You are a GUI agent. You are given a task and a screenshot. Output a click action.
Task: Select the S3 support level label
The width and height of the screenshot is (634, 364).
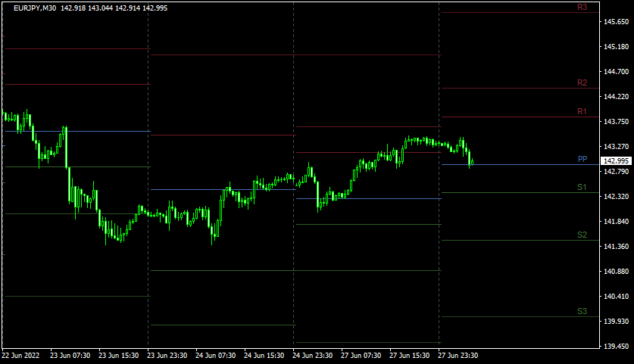tap(582, 311)
